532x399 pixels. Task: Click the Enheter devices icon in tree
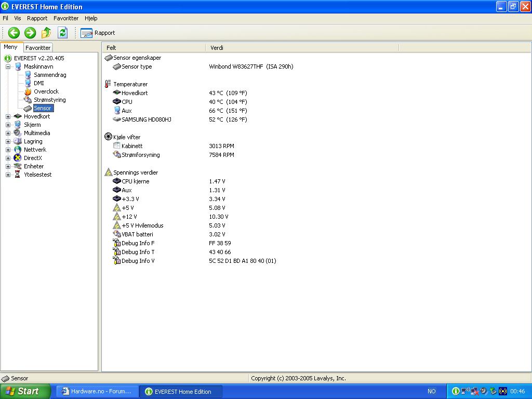point(18,166)
